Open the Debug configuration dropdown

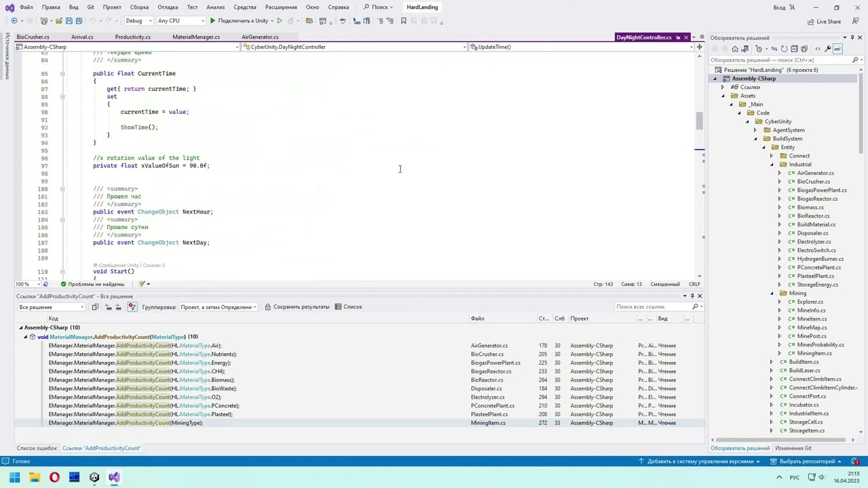coord(139,21)
